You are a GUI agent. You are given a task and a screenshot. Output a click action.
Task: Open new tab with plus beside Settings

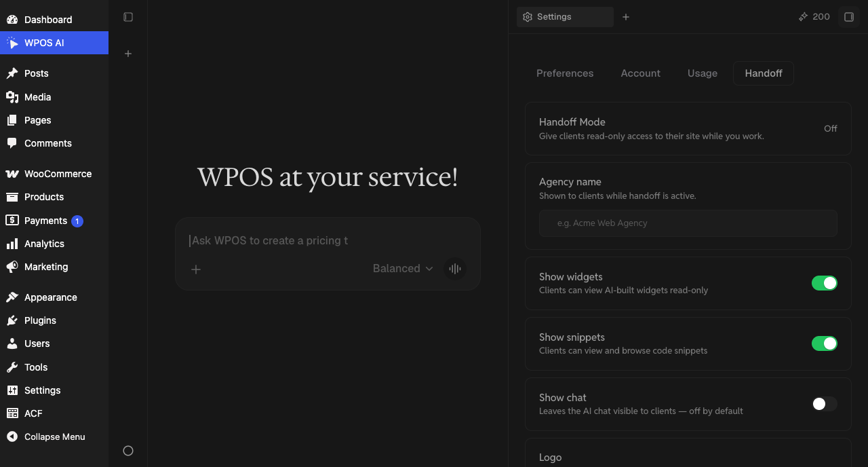[626, 17]
